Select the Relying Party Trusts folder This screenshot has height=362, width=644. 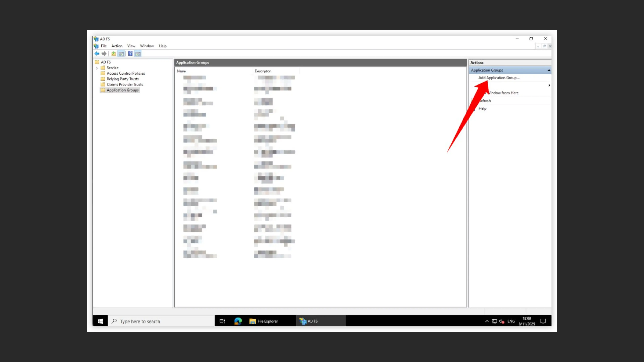122,79
